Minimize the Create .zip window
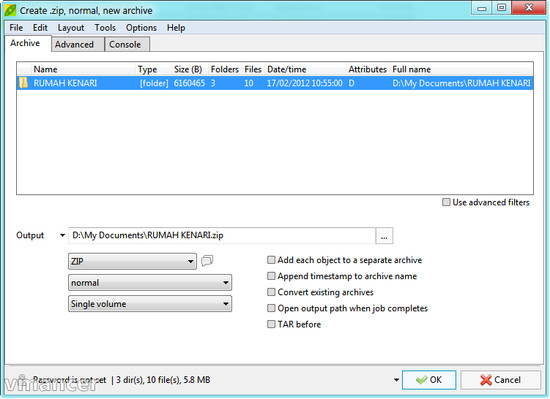Image resolution: width=550 pixels, height=399 pixels. click(x=482, y=8)
